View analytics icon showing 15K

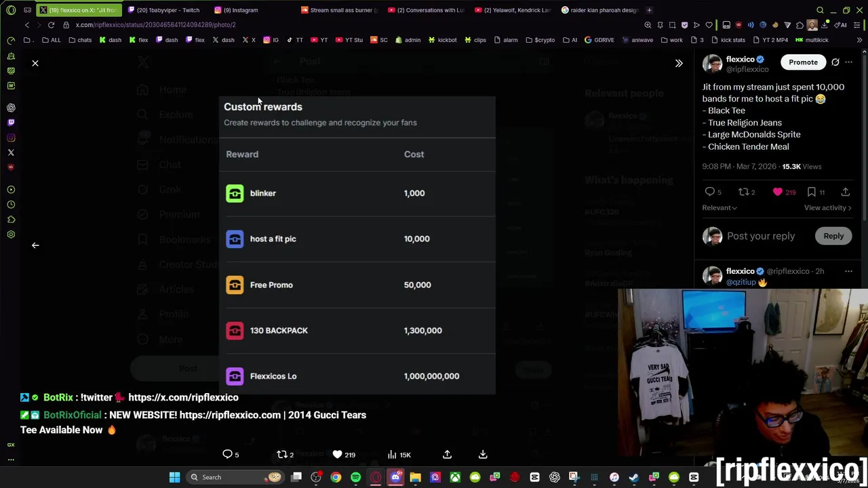point(399,454)
